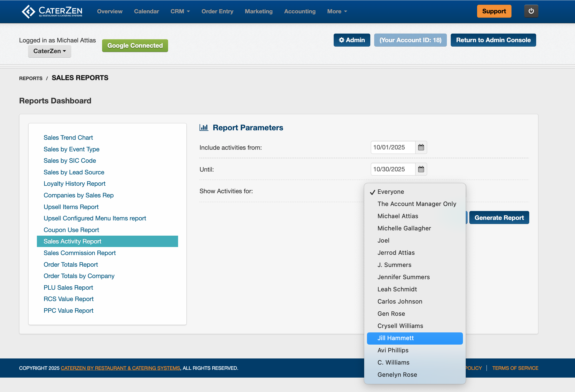Click the Include activities from date field
The width and height of the screenshot is (575, 392).
392,147
